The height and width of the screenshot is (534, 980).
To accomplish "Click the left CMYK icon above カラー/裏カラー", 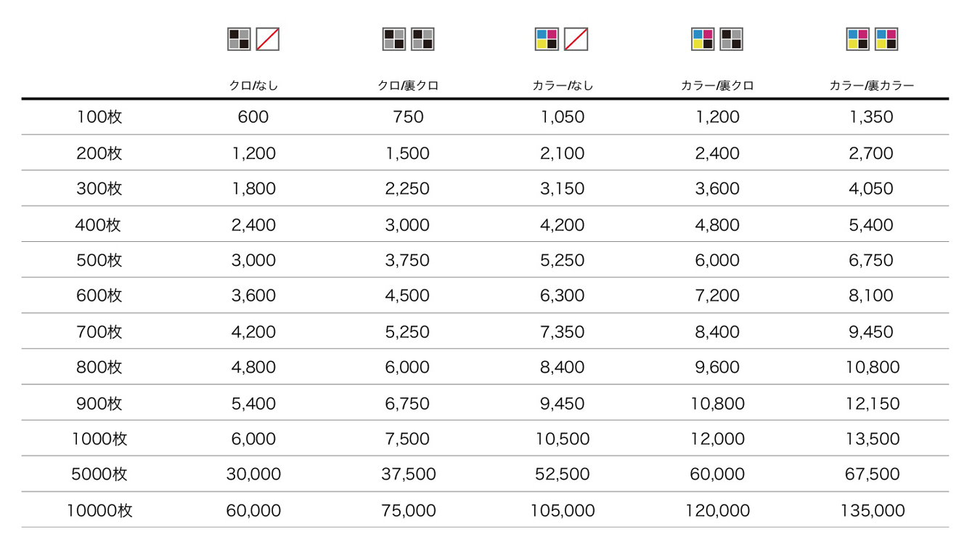I will 857,39.
